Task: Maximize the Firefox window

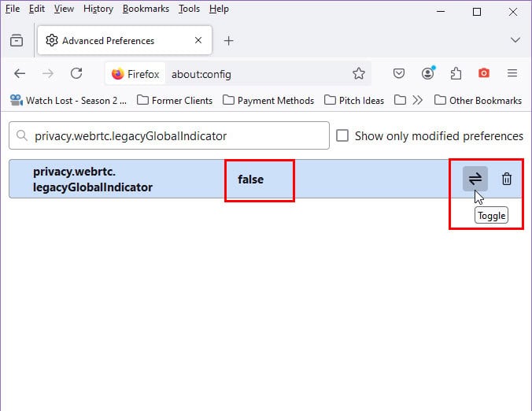Action: (477, 12)
